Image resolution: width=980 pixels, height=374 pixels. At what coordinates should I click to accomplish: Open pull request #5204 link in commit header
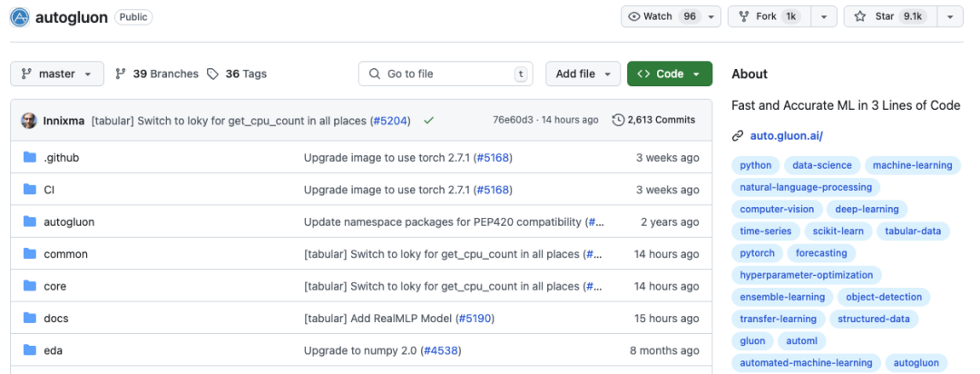point(390,121)
